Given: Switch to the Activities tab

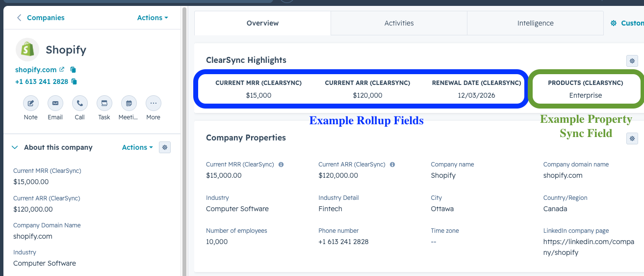Looking at the screenshot, I should coord(399,23).
